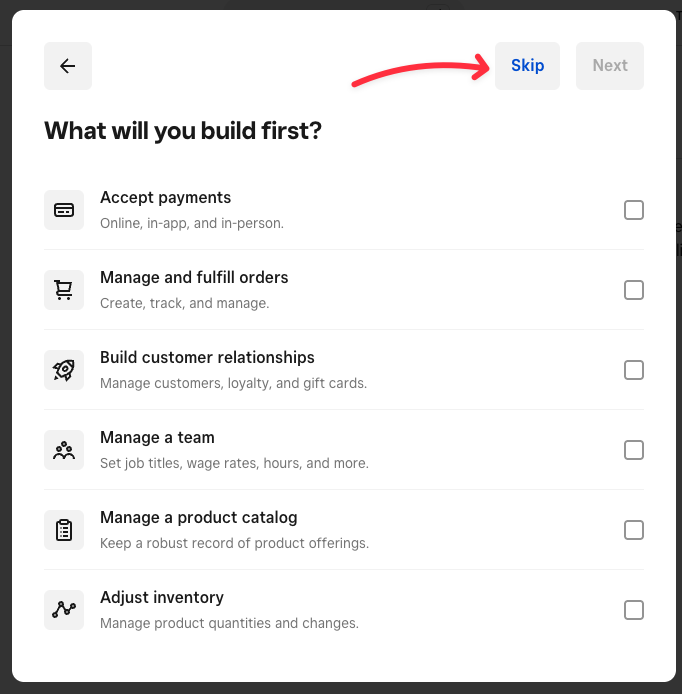Image resolution: width=682 pixels, height=694 pixels.
Task: Click the "Adjust inventory" option title
Action: tap(162, 598)
